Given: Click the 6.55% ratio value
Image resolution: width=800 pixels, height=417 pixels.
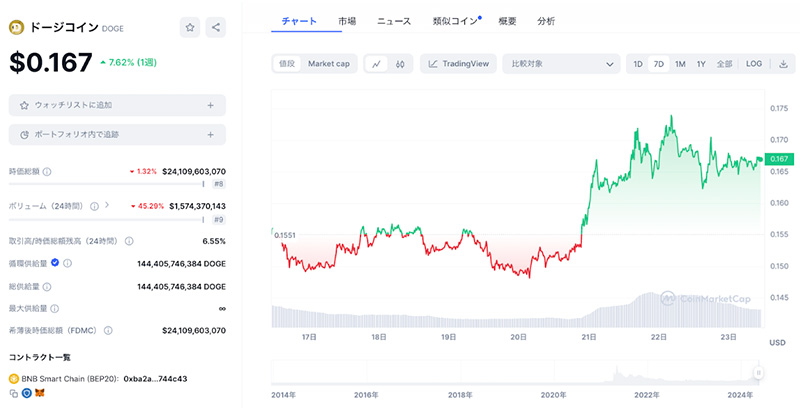Looking at the screenshot, I should 214,241.
